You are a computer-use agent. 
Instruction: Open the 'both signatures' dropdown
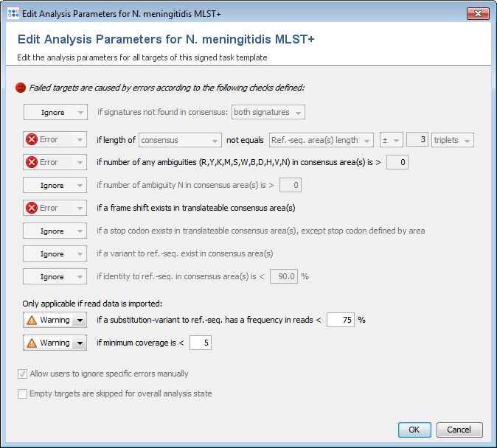point(268,112)
